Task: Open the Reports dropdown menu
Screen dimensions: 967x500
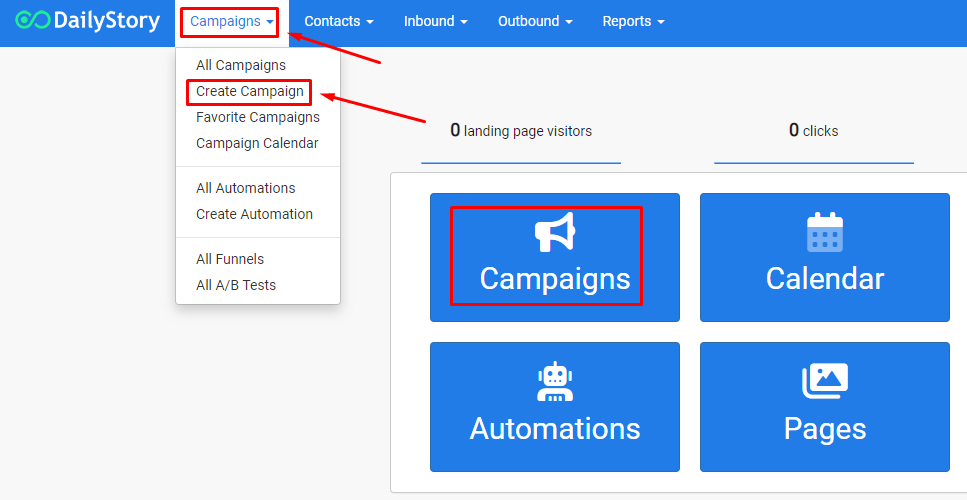Action: click(x=633, y=22)
